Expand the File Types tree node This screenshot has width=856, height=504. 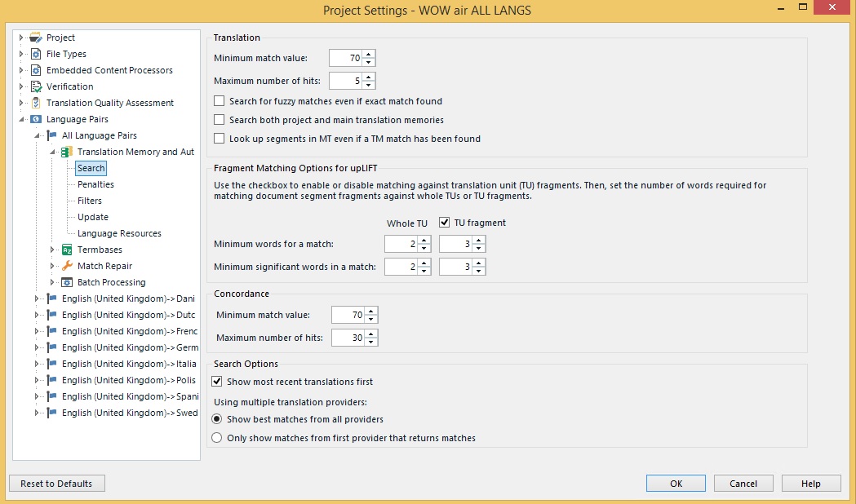coord(20,54)
